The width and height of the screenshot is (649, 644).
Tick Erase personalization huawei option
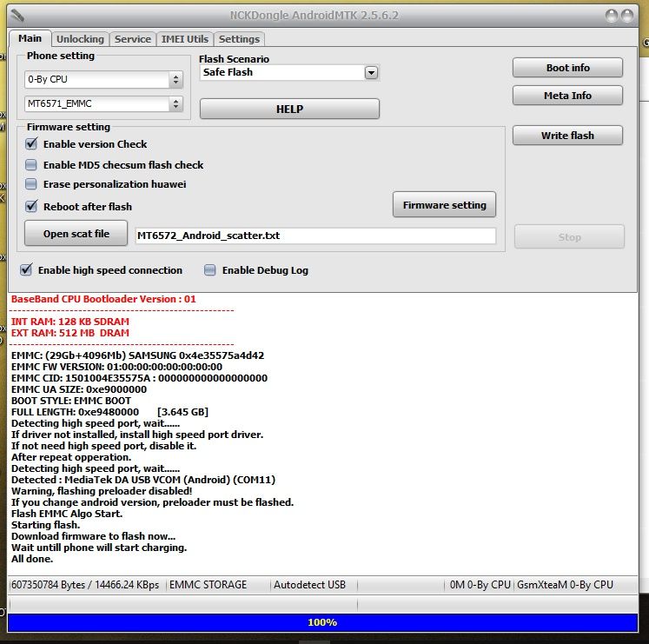pyautogui.click(x=31, y=184)
